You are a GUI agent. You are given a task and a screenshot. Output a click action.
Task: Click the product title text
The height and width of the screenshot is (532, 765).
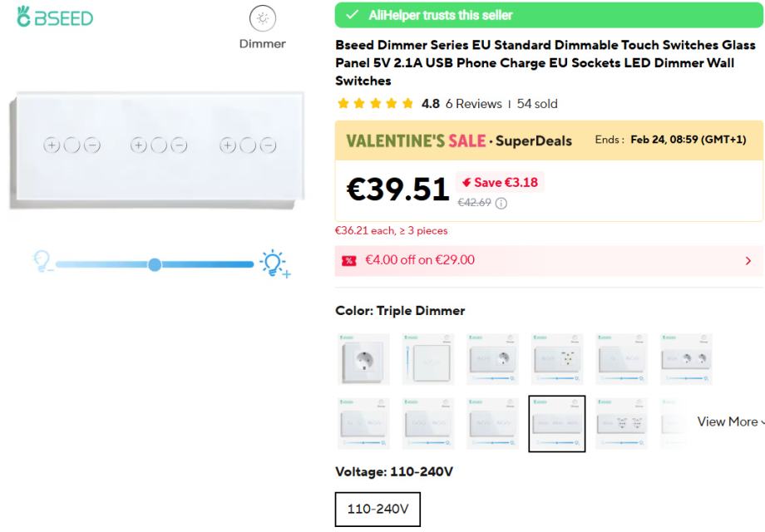pyautogui.click(x=545, y=62)
